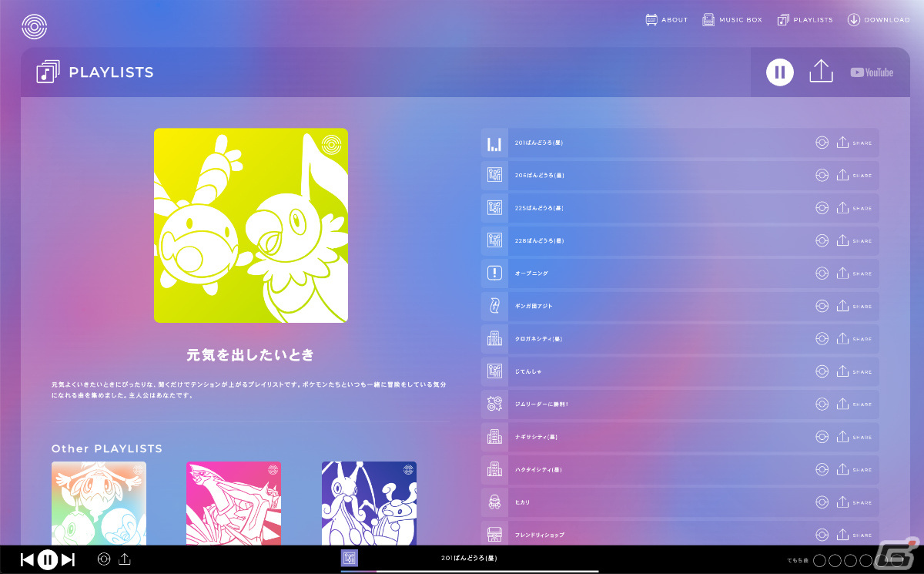924x574 pixels.
Task: Click the site logo in the top-left corner
Action: pos(34,27)
